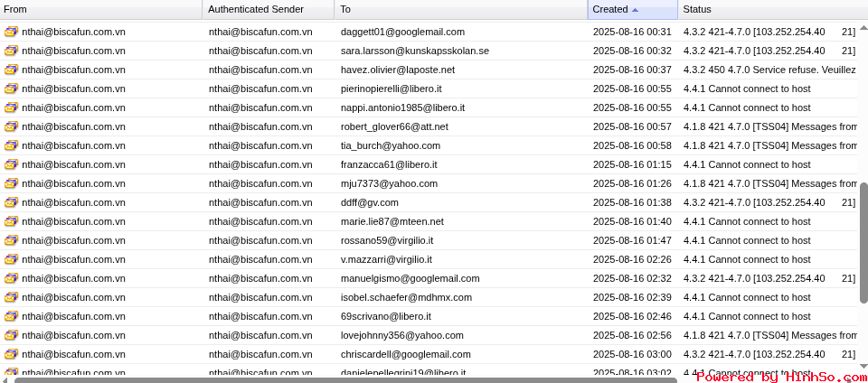Viewport: 868px width, 383px height.
Task: Sort by the To column header
Action: click(x=461, y=9)
